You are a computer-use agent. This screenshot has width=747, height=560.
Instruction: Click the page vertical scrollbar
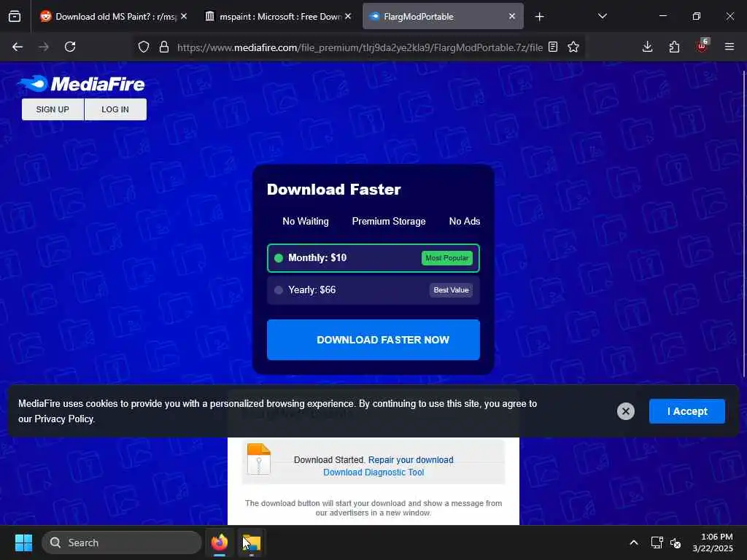(x=744, y=224)
